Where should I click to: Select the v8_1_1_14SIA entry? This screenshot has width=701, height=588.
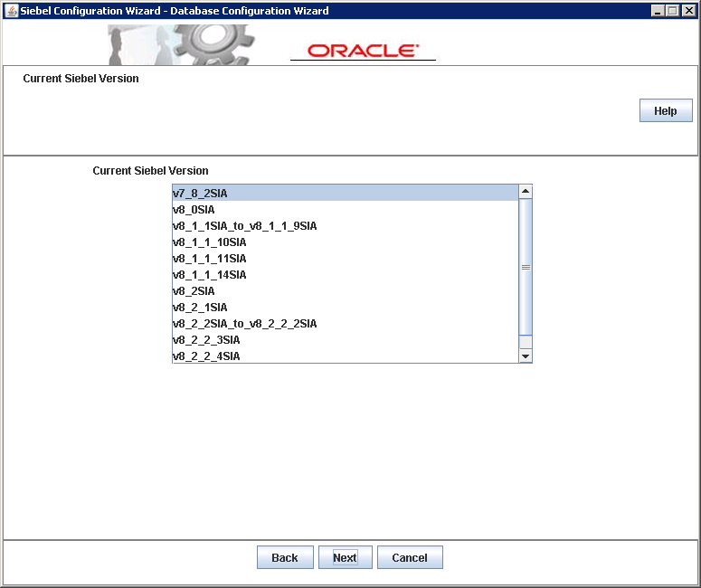click(x=346, y=274)
